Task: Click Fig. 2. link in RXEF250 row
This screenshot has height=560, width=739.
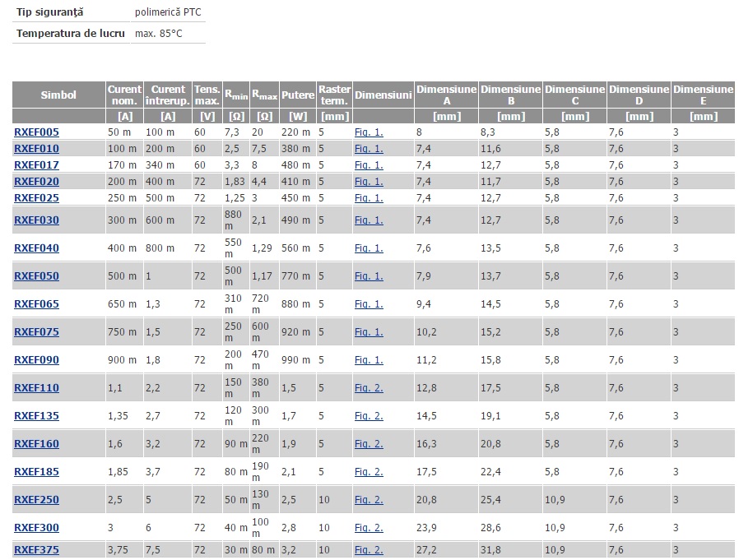Action: (x=369, y=500)
